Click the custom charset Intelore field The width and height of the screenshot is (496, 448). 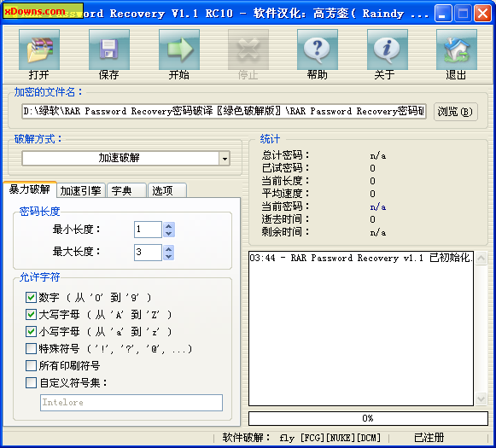(131, 403)
